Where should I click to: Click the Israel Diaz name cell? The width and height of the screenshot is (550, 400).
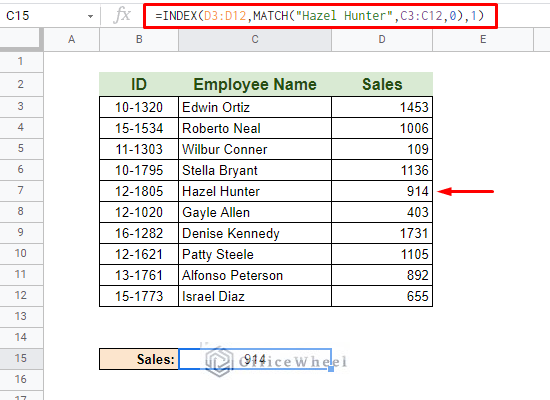(255, 296)
